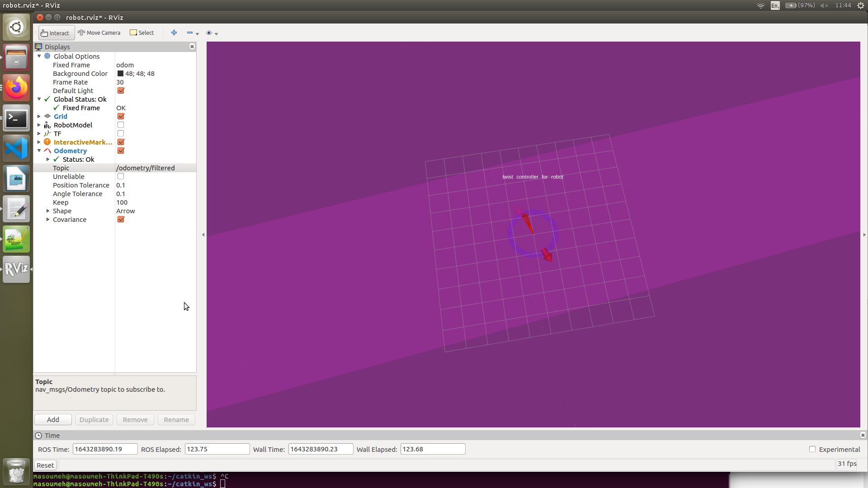The height and width of the screenshot is (488, 868).
Task: Expand the InteractiveMarkers display
Action: coord(39,142)
